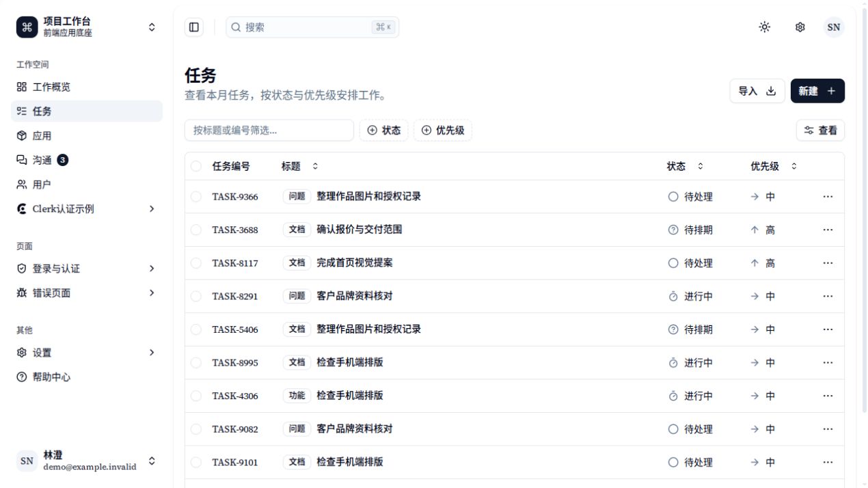Open the 林澄 user account menu

pyautogui.click(x=87, y=461)
